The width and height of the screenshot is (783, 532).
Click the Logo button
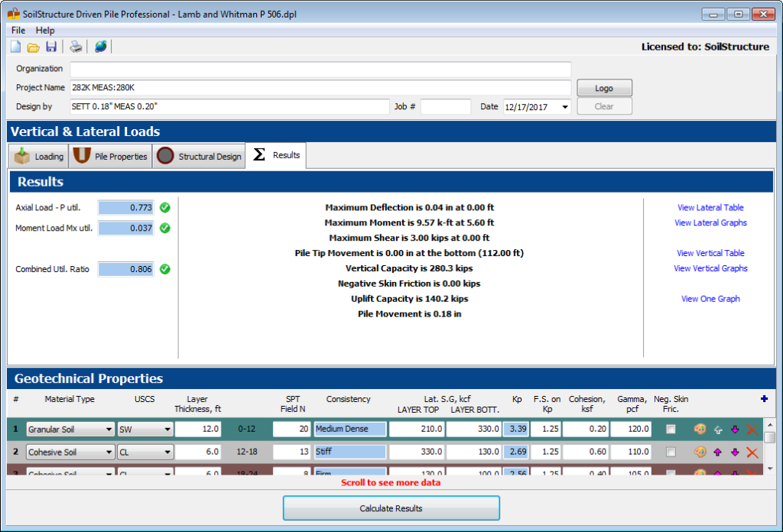(x=604, y=88)
